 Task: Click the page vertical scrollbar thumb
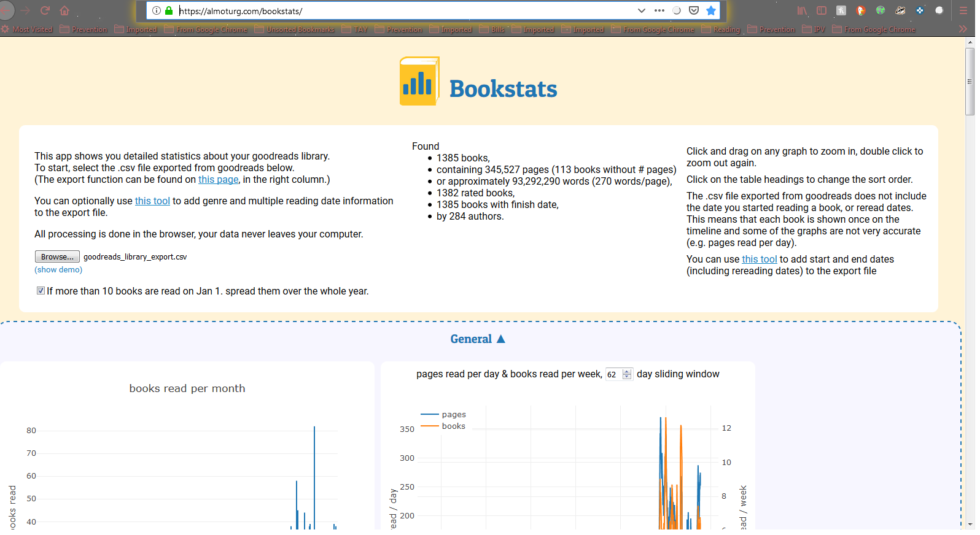[970, 81]
